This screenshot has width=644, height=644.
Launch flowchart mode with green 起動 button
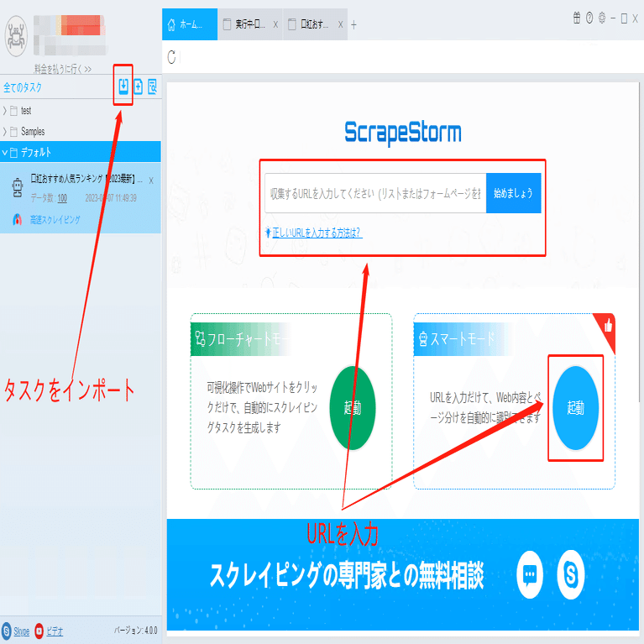[353, 408]
